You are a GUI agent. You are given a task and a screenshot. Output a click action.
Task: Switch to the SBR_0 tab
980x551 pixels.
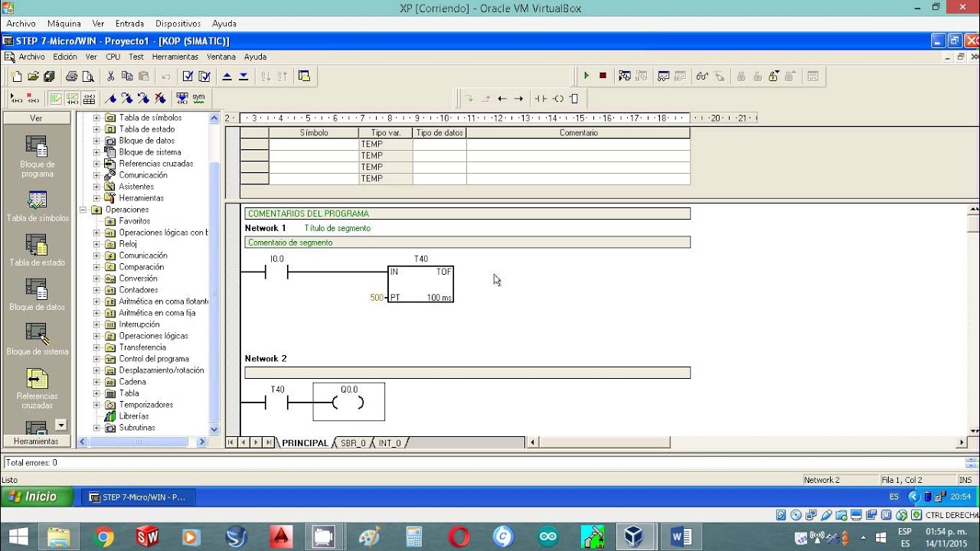[353, 443]
